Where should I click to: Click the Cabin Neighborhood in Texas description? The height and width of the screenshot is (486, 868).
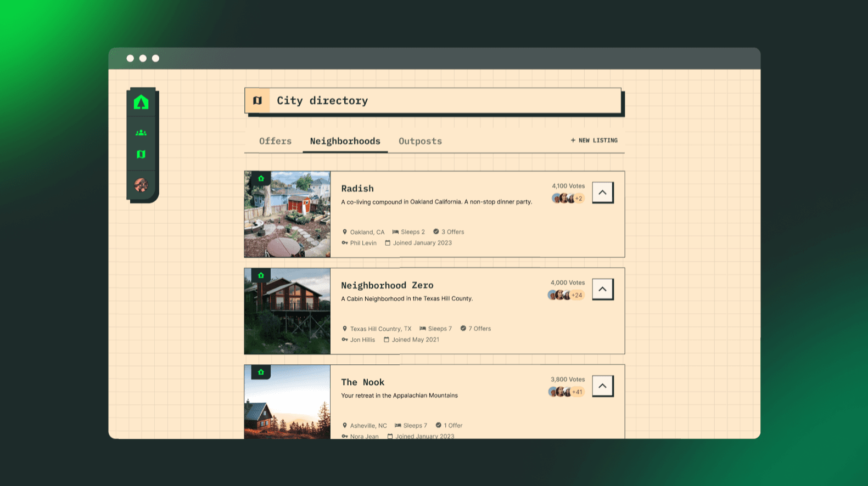coord(407,298)
